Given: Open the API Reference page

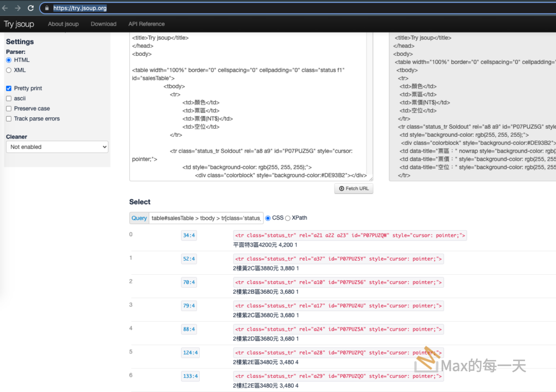Looking at the screenshot, I should (146, 24).
